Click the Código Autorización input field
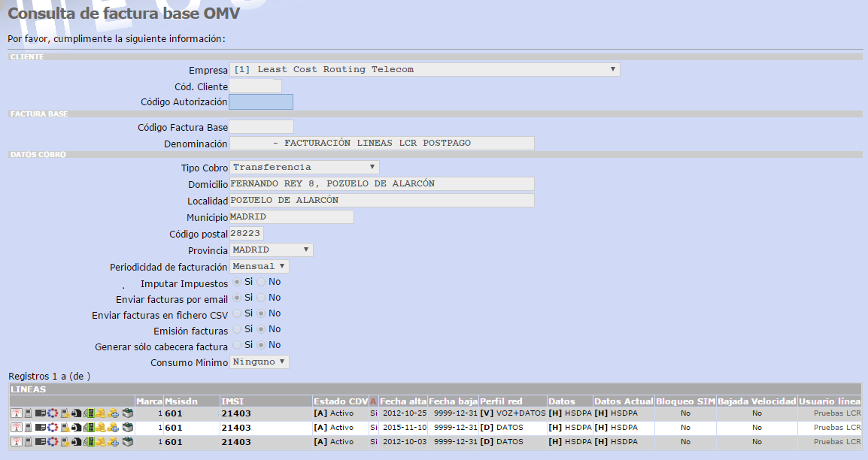The width and height of the screenshot is (868, 460). 261,101
